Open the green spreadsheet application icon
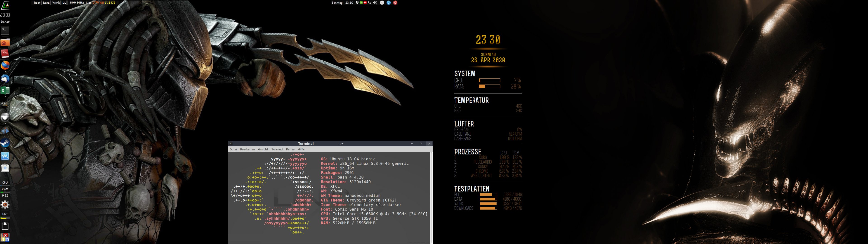This screenshot has height=244, width=868. coord(5,90)
